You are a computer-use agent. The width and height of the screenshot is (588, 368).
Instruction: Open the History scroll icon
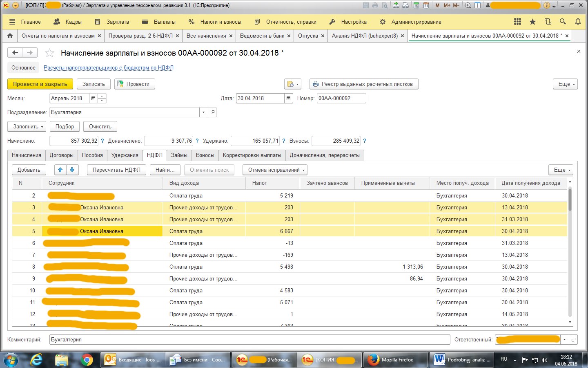(548, 22)
